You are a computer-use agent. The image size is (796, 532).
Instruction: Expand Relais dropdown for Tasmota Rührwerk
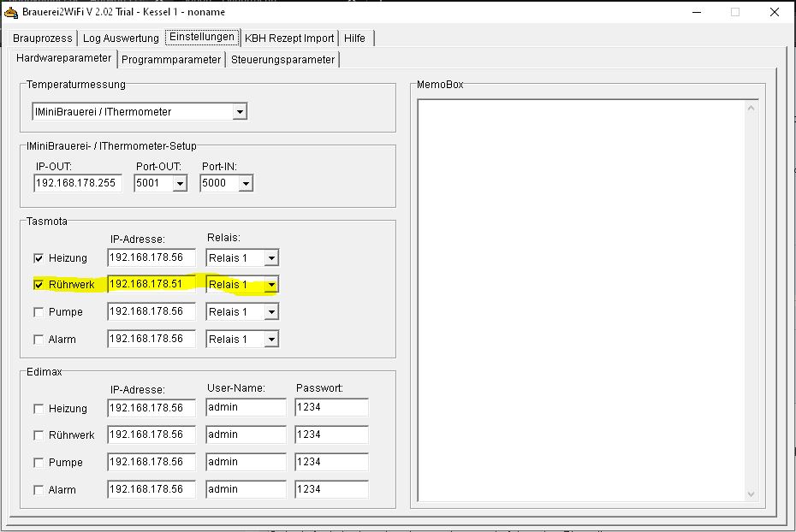point(270,285)
